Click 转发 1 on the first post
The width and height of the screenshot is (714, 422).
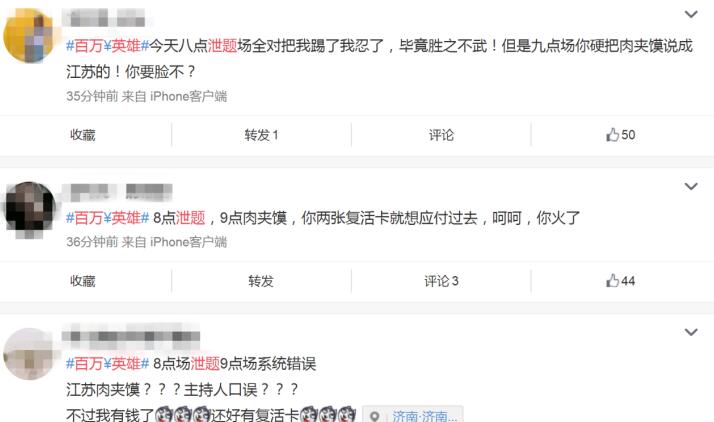[261, 135]
